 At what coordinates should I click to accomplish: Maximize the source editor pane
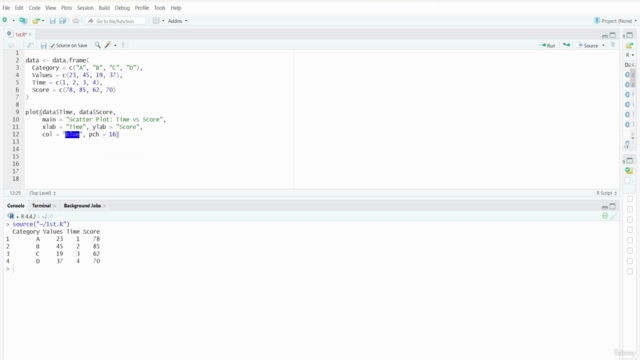(x=613, y=35)
